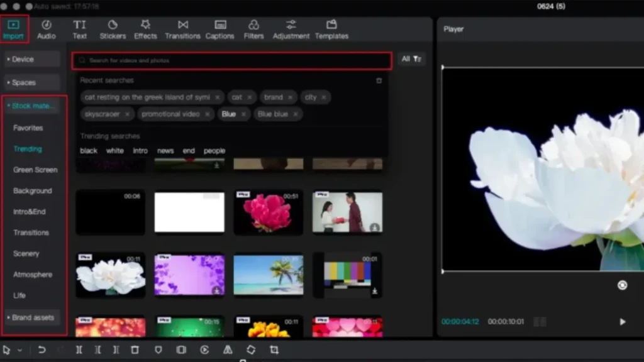
Task: Expand the Spaces section
Action: coord(32,82)
